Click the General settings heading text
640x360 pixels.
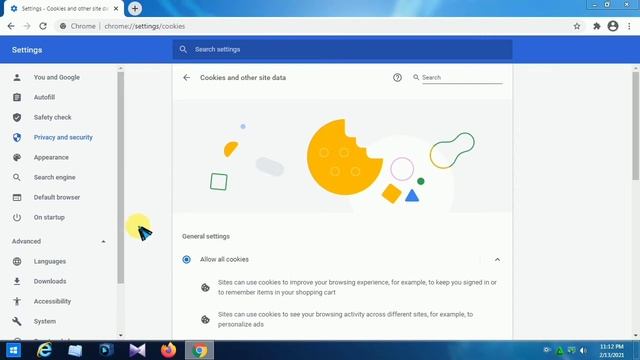point(206,236)
